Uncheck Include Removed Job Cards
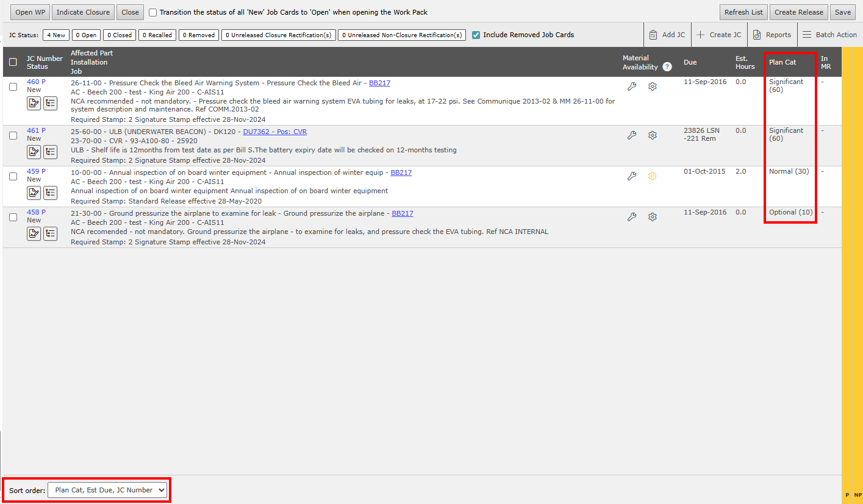Viewport: 863px width, 504px height. point(476,35)
